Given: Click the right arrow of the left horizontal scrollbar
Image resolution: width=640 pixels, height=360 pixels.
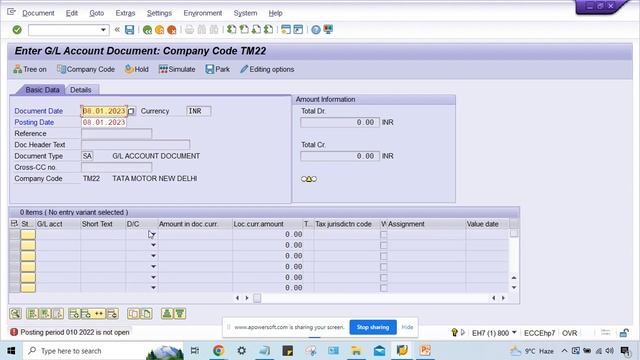Looking at the screenshot, I should (x=247, y=298).
